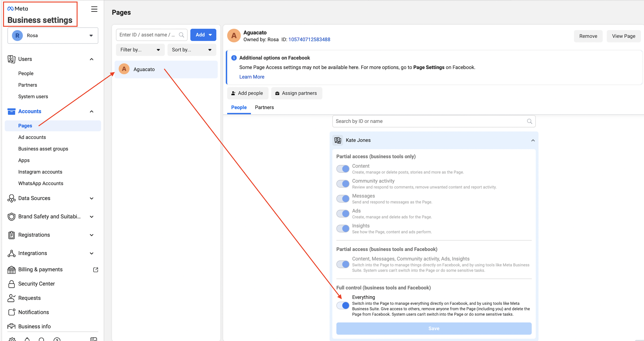Click the info icon beside Additional options
Screen dimensions: 644x341
[234, 58]
